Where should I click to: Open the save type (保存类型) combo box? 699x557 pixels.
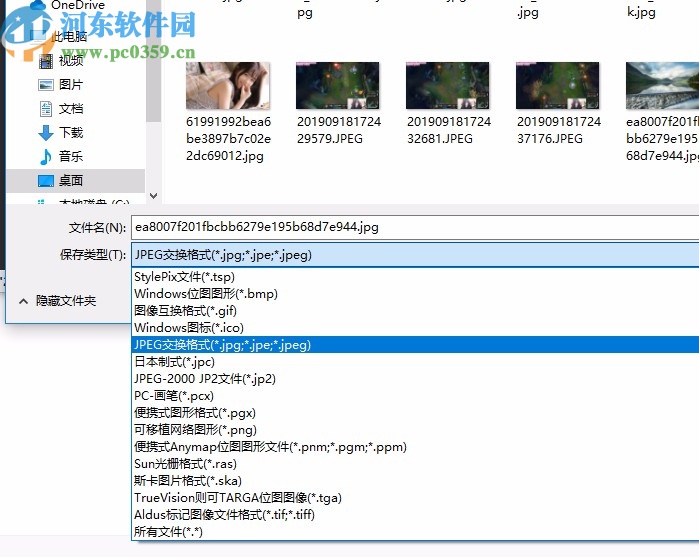[x=415, y=255]
